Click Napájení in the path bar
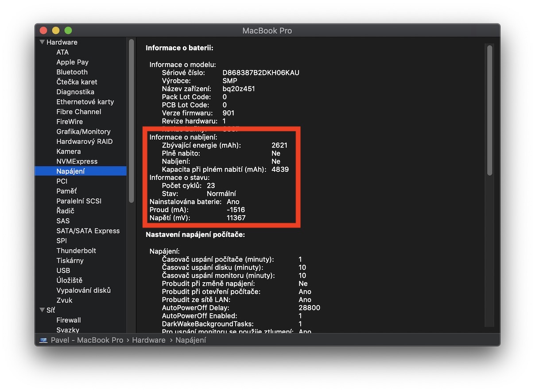This screenshot has width=535, height=392. [x=191, y=340]
